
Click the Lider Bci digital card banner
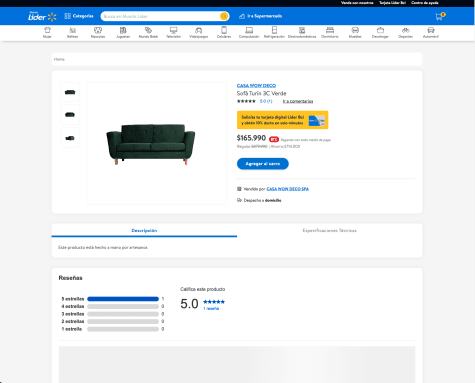click(x=282, y=120)
